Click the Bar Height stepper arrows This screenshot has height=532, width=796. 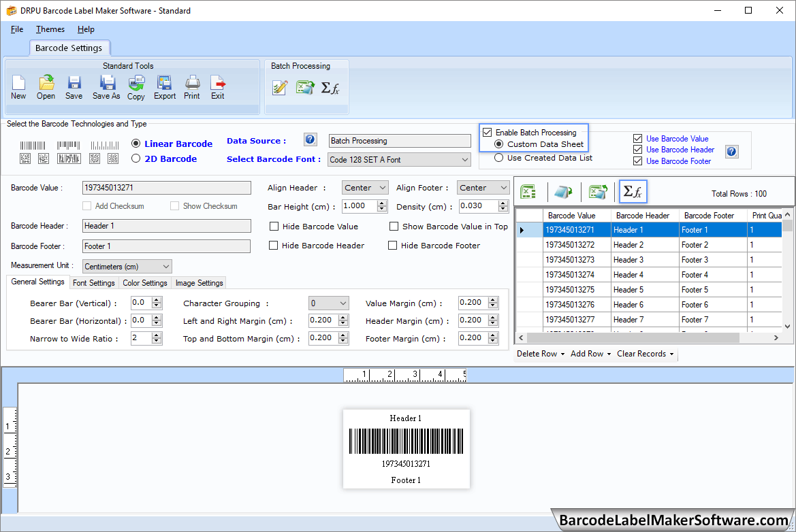point(382,206)
